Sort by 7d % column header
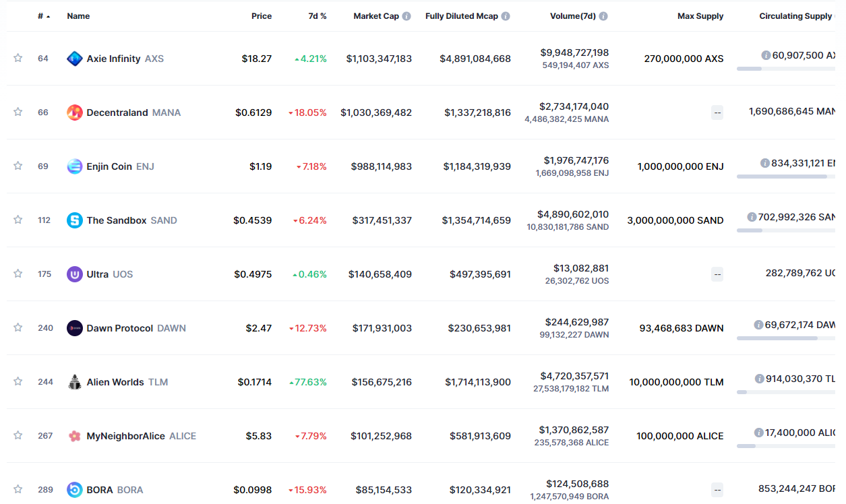The image size is (846, 504). 318,16
